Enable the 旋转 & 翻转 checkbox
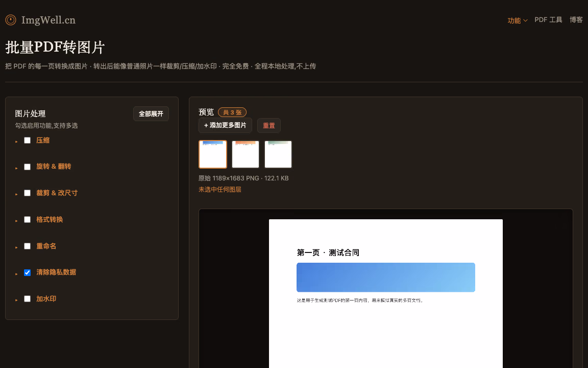This screenshot has height=368, width=588. pos(28,167)
